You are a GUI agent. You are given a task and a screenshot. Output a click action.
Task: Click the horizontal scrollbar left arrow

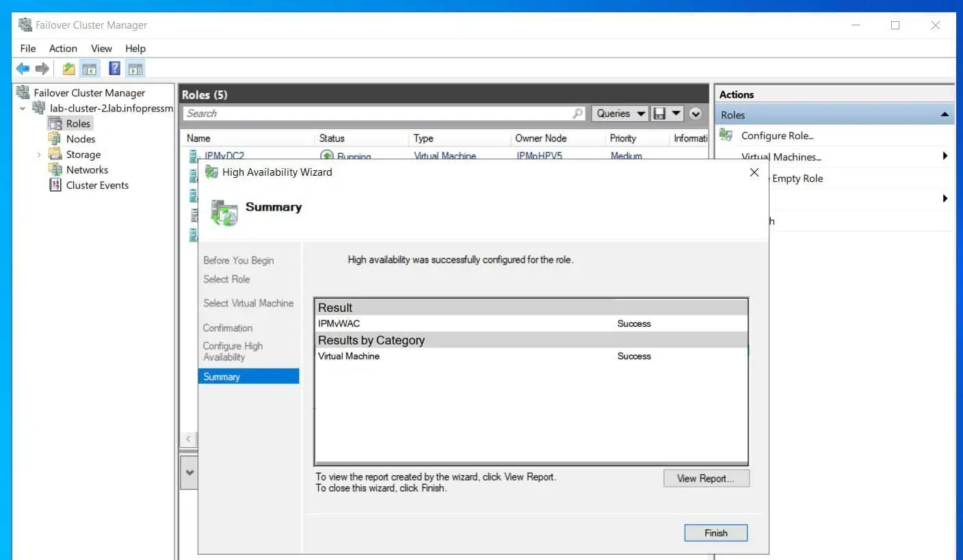click(x=189, y=439)
